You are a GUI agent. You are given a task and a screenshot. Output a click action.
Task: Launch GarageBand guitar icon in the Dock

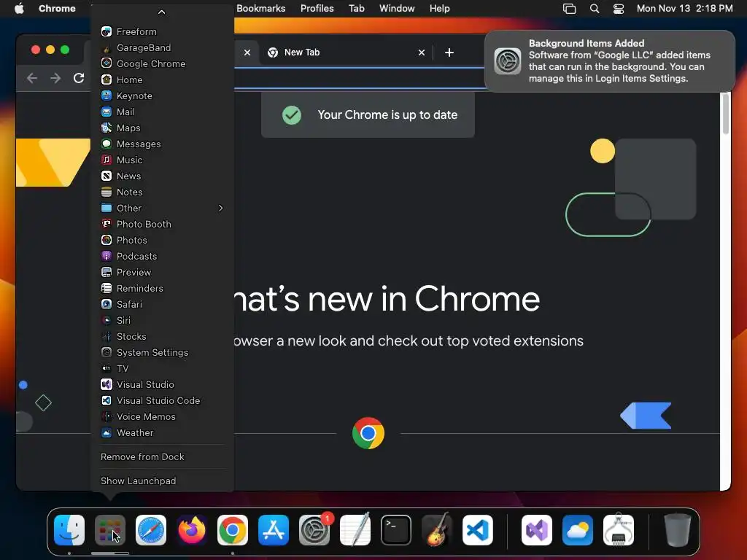pyautogui.click(x=437, y=529)
